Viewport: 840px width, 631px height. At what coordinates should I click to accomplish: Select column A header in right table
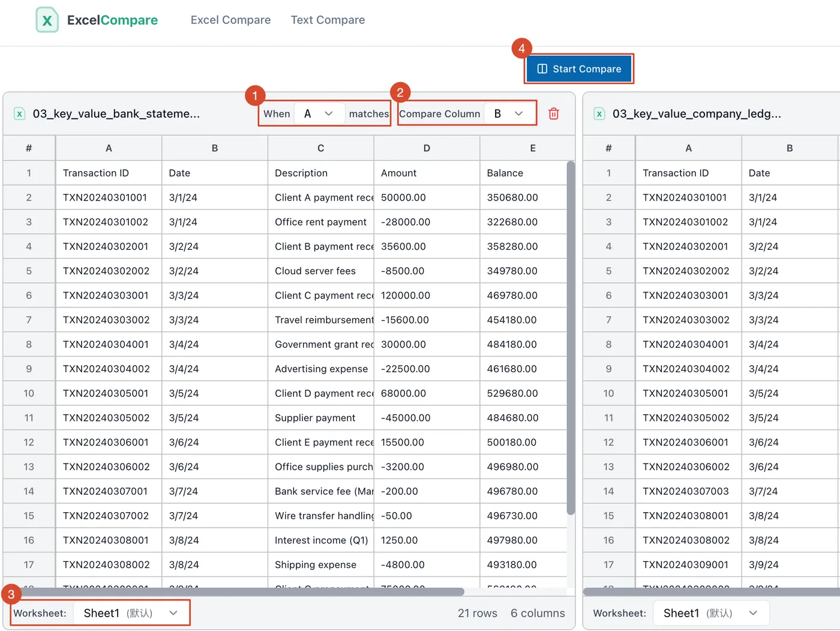[688, 148]
